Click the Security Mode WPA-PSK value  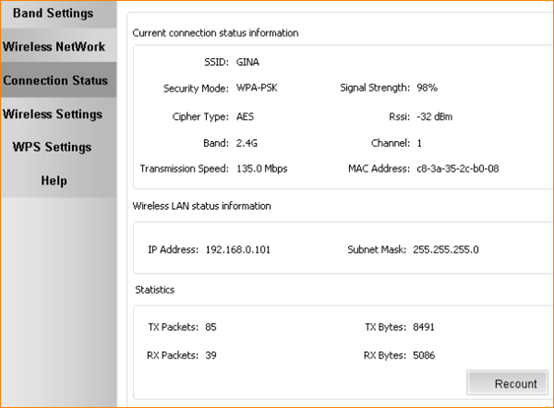click(257, 88)
